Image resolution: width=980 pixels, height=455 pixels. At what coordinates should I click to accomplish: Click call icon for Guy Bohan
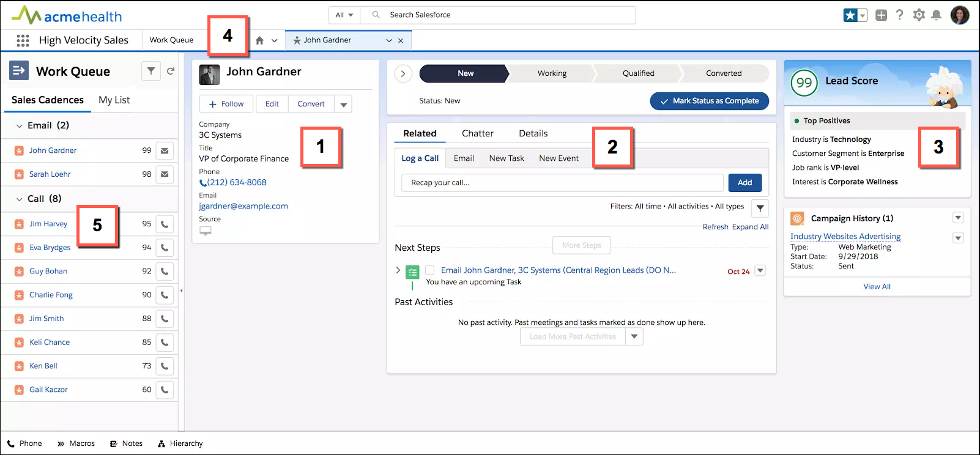point(165,271)
